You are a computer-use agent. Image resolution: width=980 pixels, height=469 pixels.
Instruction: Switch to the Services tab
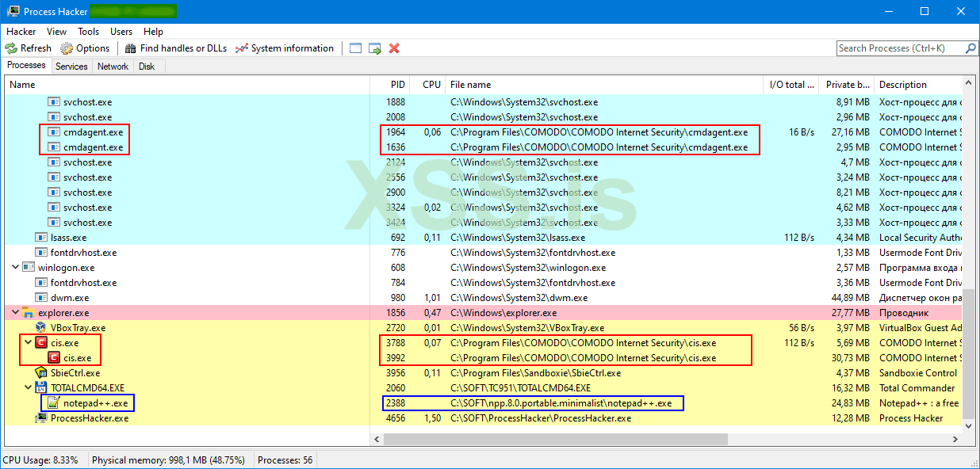[71, 67]
